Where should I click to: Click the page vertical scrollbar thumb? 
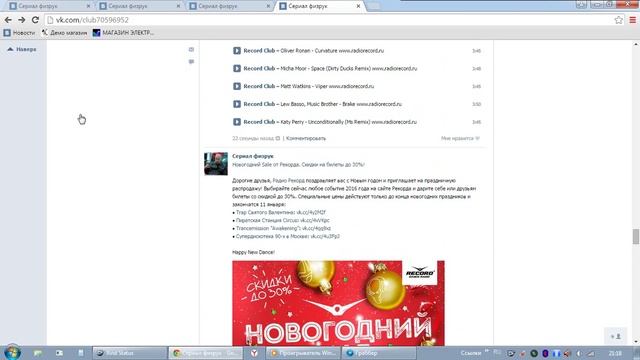636,236
